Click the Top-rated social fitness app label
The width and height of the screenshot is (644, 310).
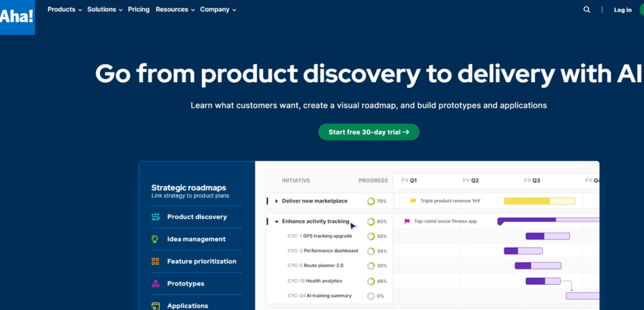[445, 221]
